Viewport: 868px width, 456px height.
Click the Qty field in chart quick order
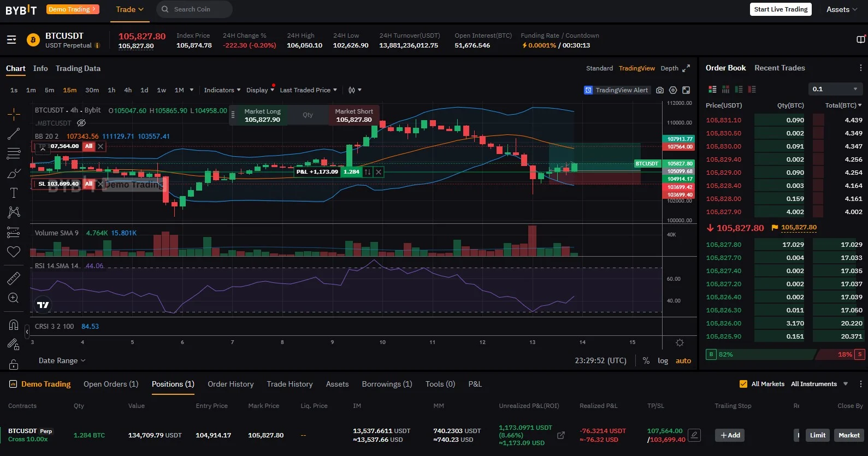[x=308, y=115]
